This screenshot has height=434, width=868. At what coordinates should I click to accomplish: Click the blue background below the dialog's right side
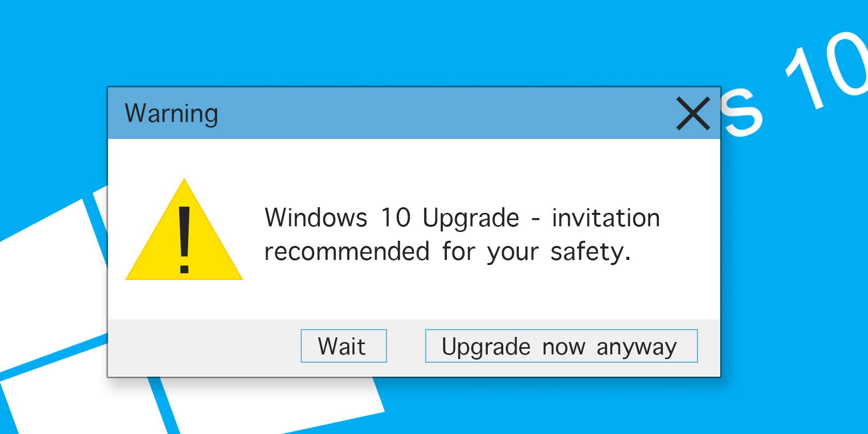[x=620, y=408]
